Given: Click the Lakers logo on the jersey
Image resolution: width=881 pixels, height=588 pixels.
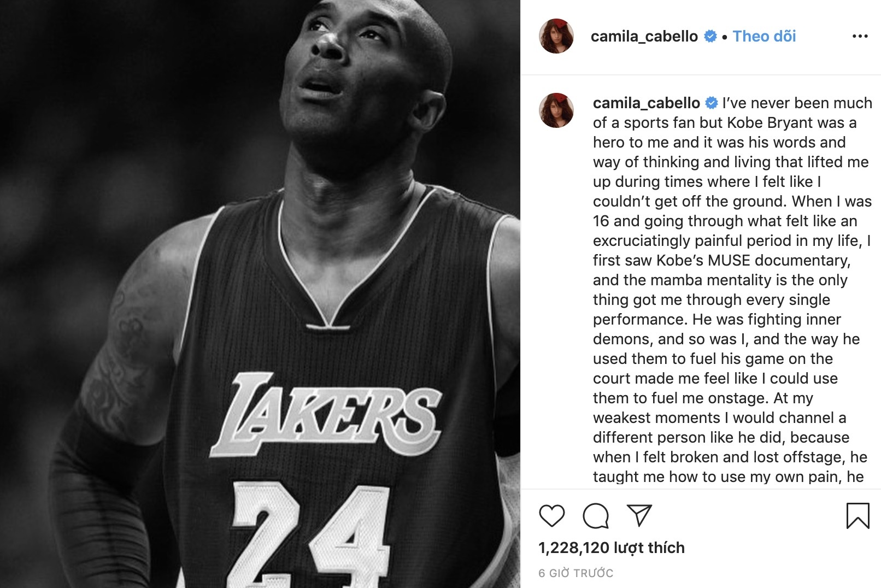Looking at the screenshot, I should point(326,414).
